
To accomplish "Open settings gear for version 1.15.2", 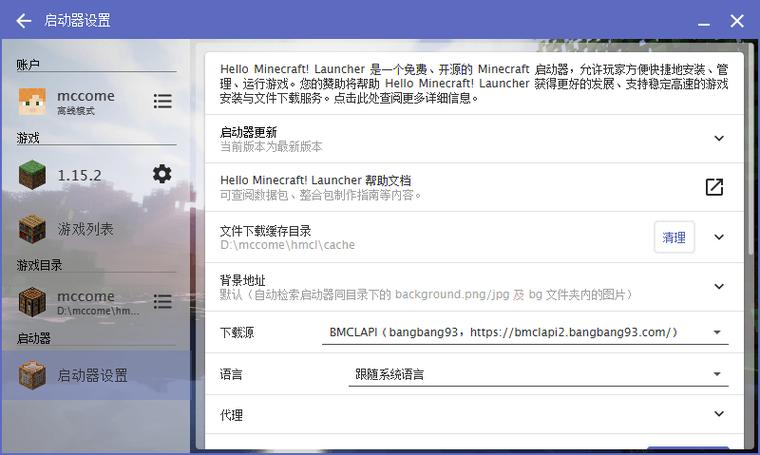I will [x=162, y=174].
